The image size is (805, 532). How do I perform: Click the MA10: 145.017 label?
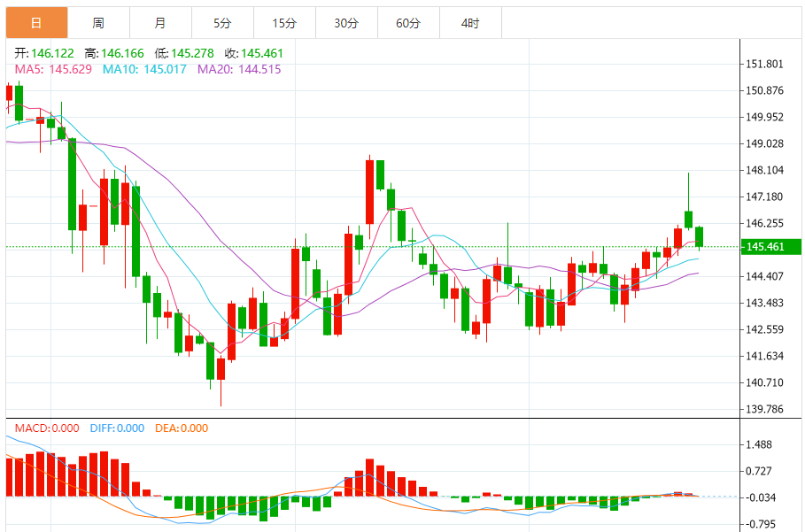click(144, 69)
